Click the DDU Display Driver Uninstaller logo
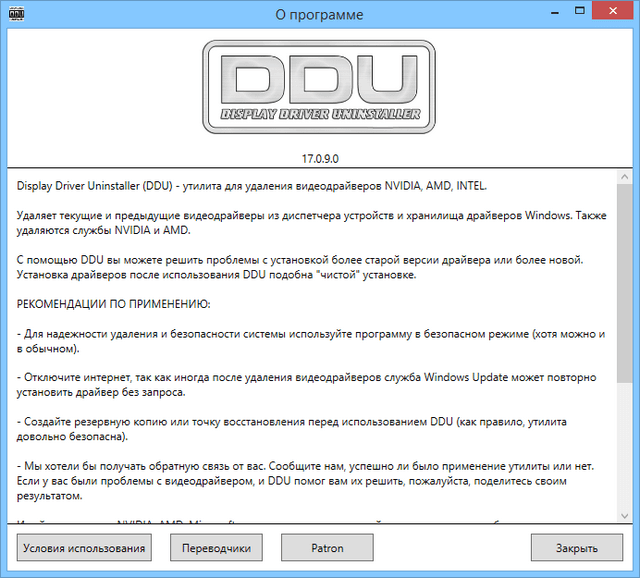 coord(319,87)
